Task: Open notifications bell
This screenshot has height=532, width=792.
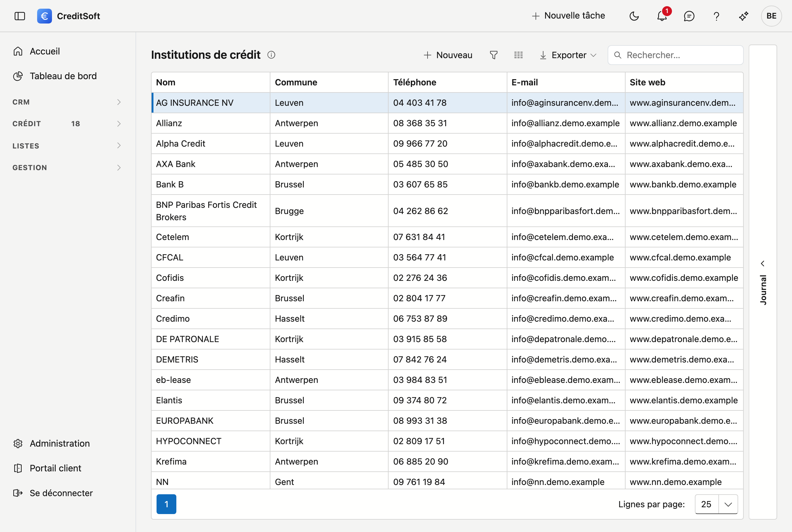Action: (662, 16)
